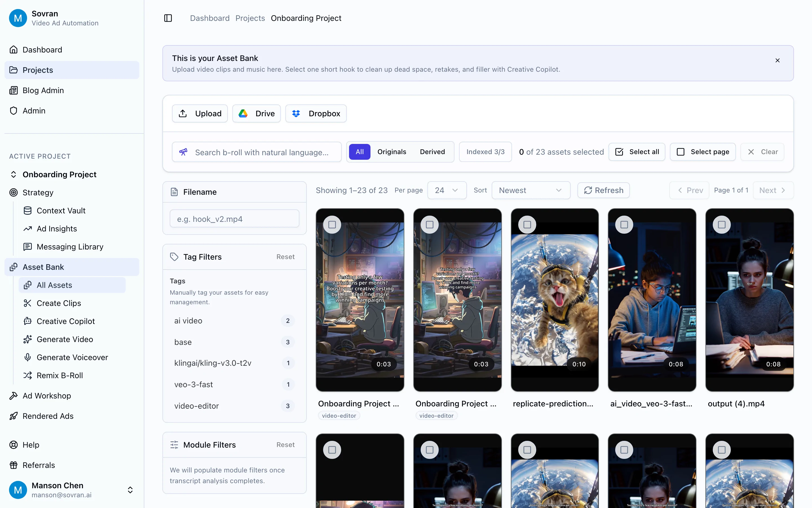Filter by the ai video tag

tap(235, 321)
